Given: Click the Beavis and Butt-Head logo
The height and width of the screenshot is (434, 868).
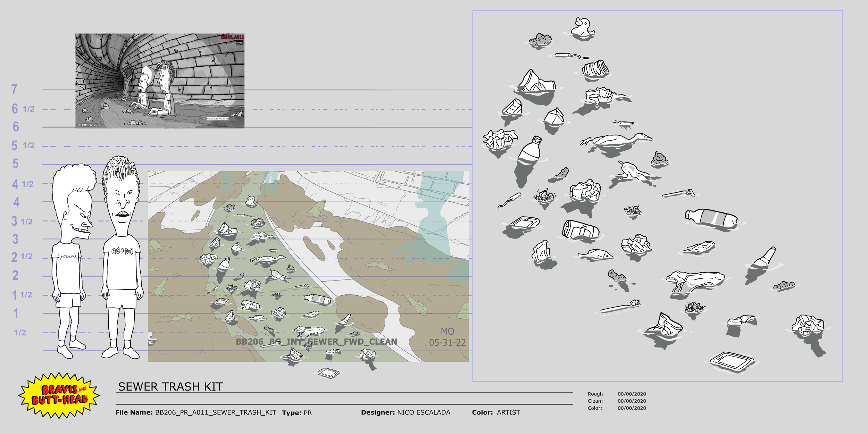Looking at the screenshot, I should [59, 395].
